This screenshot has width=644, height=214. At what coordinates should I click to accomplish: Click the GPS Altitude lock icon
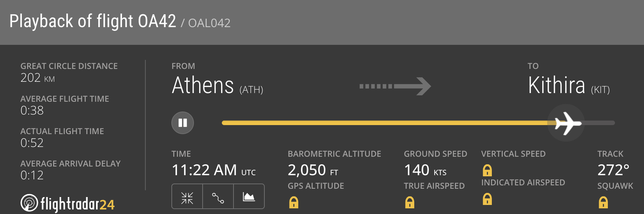click(294, 202)
